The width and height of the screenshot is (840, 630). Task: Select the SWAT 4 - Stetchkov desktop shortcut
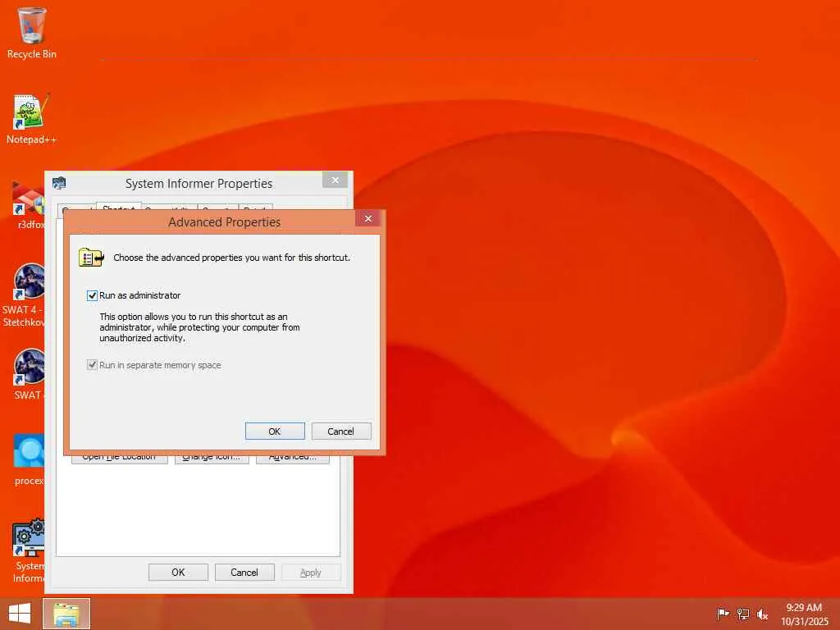click(x=24, y=295)
